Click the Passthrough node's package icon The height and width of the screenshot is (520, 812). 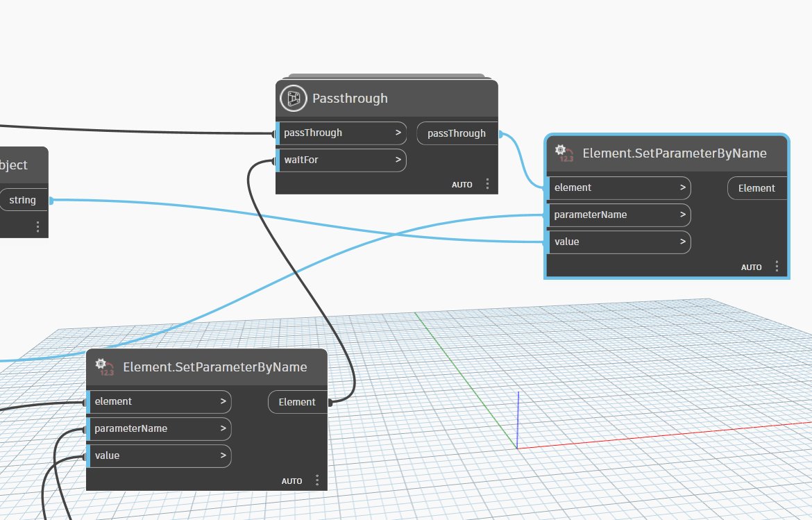point(293,99)
